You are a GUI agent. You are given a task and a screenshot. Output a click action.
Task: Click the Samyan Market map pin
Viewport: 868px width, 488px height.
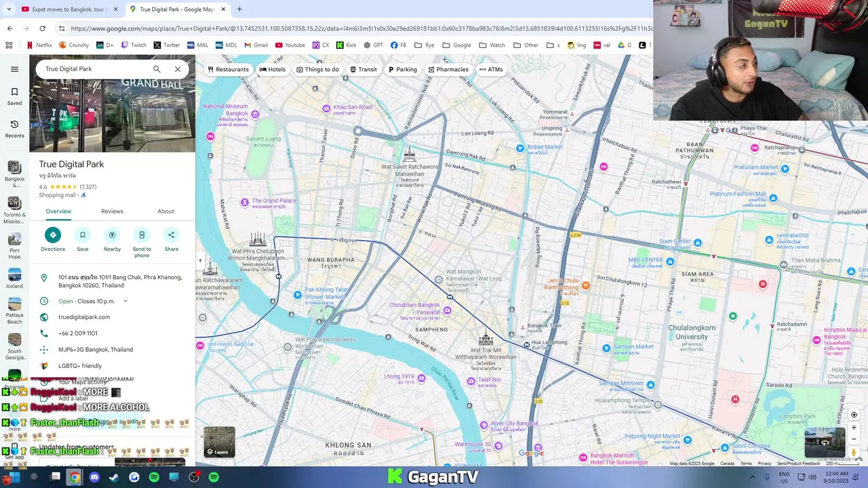[606, 348]
